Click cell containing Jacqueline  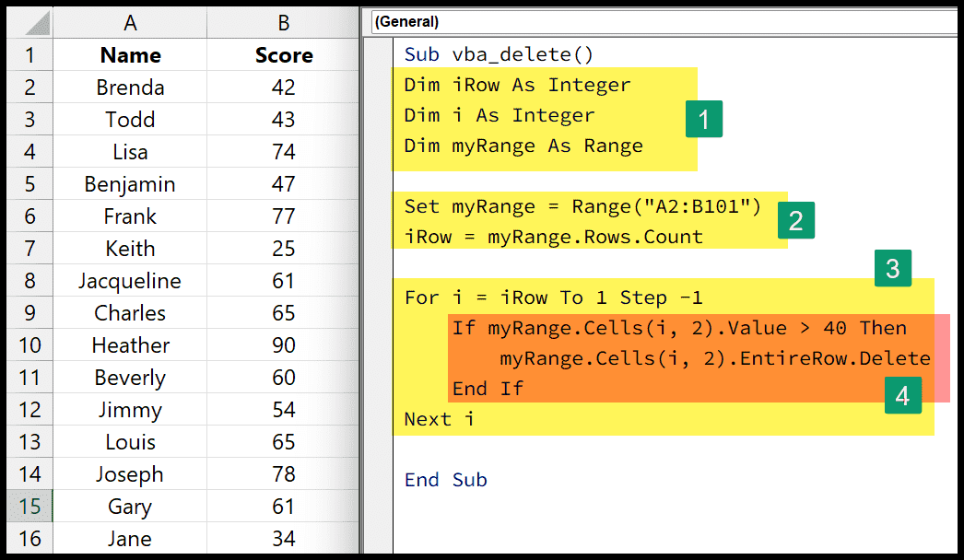(x=130, y=281)
